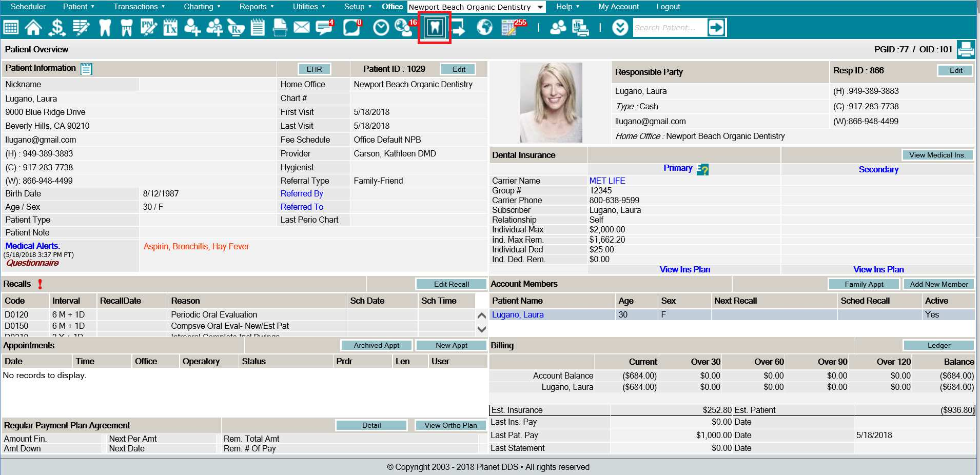Click the notes list with pencil icon
The image size is (980, 475).
81,27
